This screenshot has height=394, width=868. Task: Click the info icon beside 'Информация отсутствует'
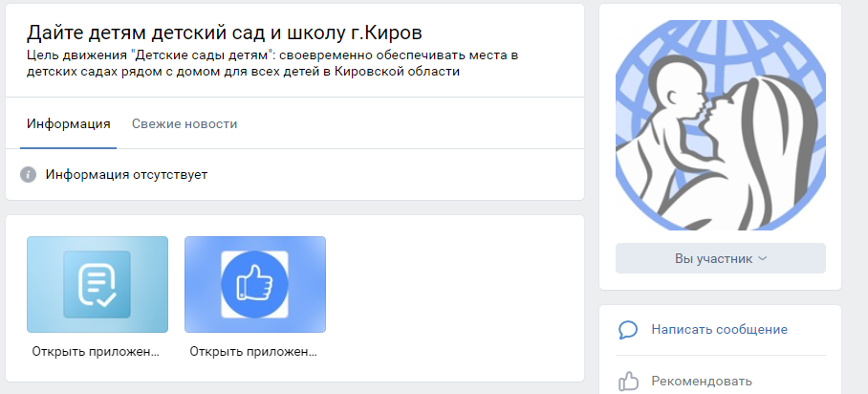29,175
